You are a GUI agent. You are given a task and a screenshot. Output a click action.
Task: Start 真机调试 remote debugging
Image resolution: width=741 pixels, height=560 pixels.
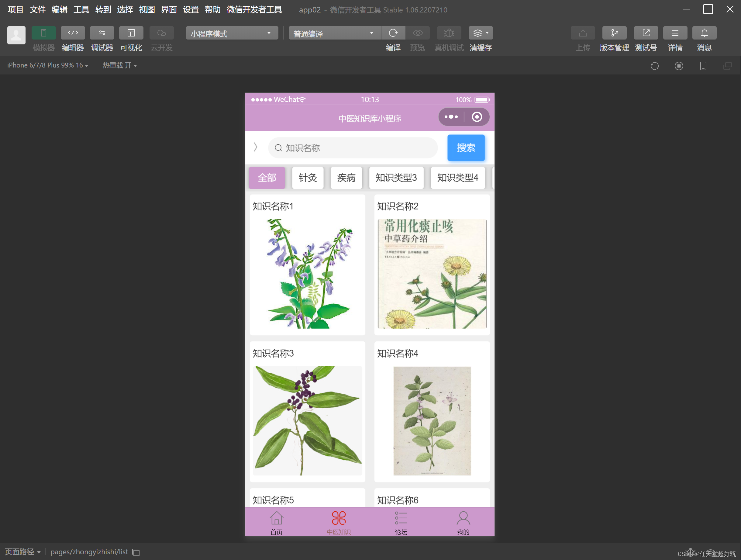tap(449, 33)
